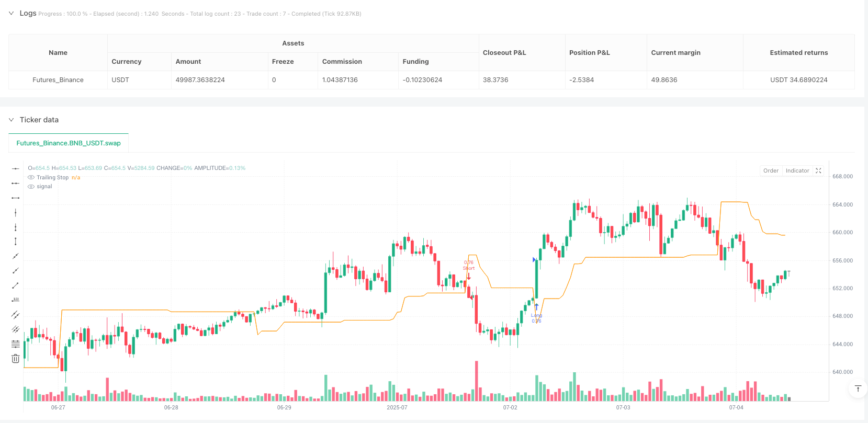Select the three-line parallel channel tool
This screenshot has width=868, height=423.
tap(16, 329)
